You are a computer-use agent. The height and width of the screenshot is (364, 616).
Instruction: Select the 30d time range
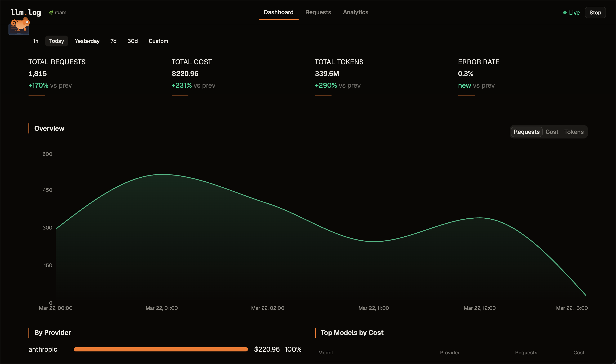coord(133,41)
